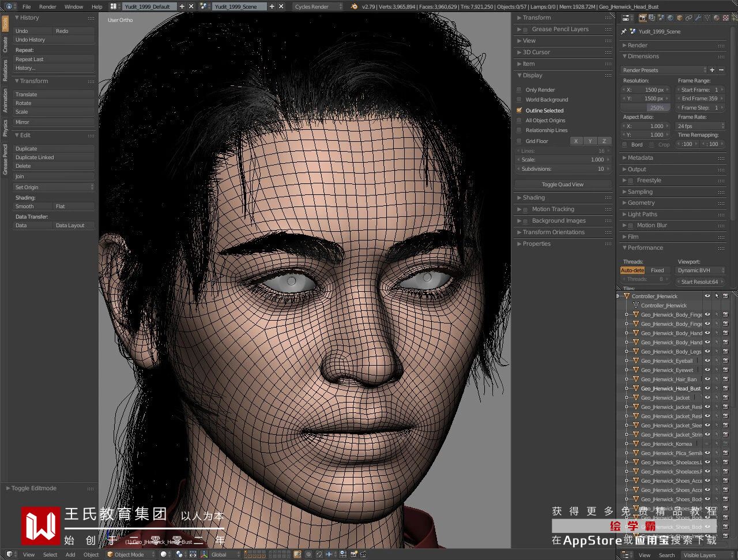Open the Object Mode dropdown
The image size is (738, 560).
[x=130, y=555]
